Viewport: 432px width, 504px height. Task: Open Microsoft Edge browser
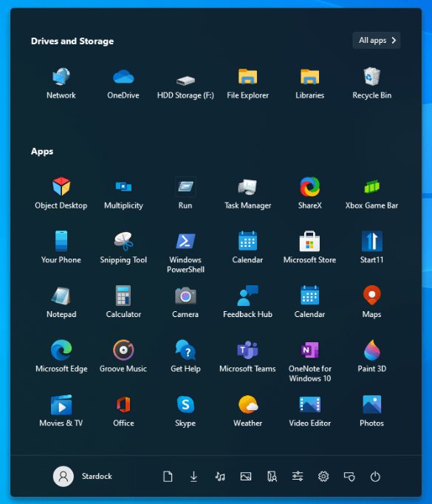pyautogui.click(x=61, y=355)
